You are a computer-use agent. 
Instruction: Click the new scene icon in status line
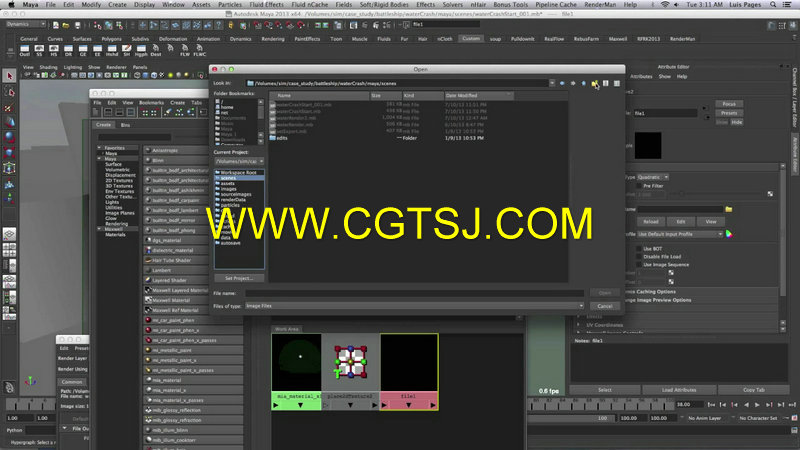56,24
